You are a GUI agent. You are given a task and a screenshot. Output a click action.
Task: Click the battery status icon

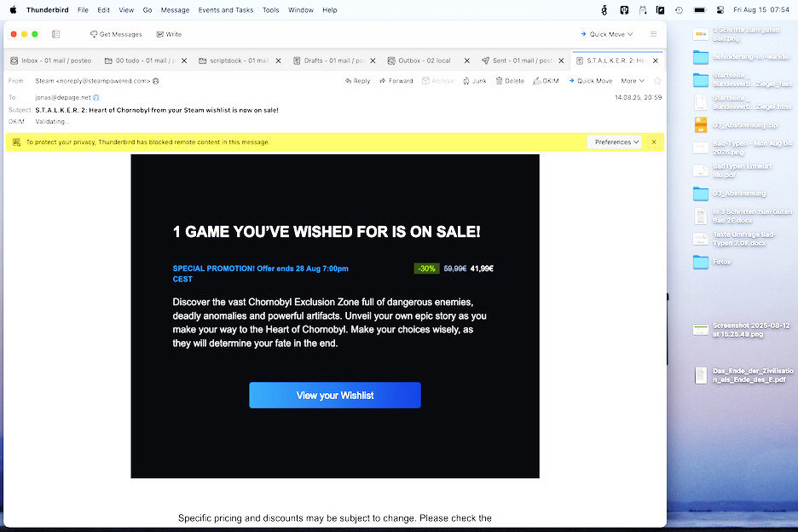(x=700, y=9)
